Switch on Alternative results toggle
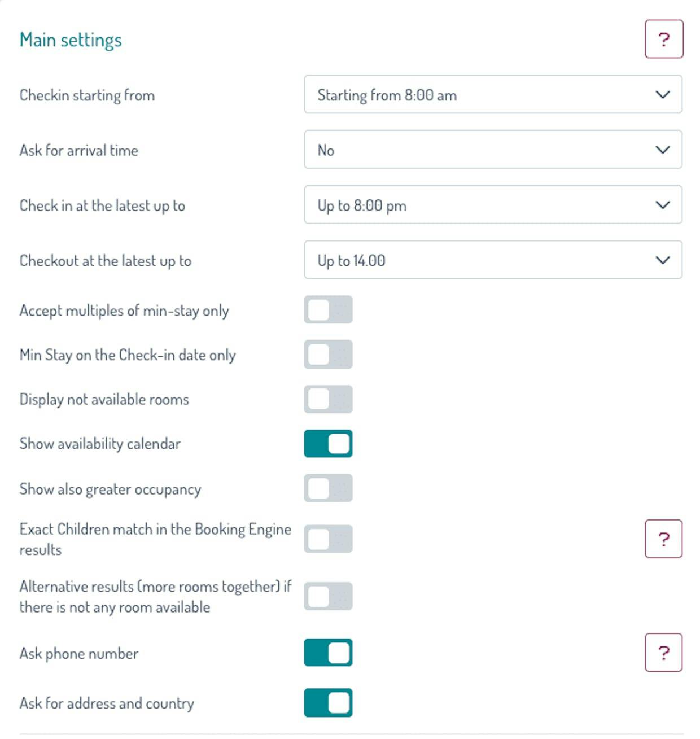Viewport: 700px width, 739px height. [328, 596]
